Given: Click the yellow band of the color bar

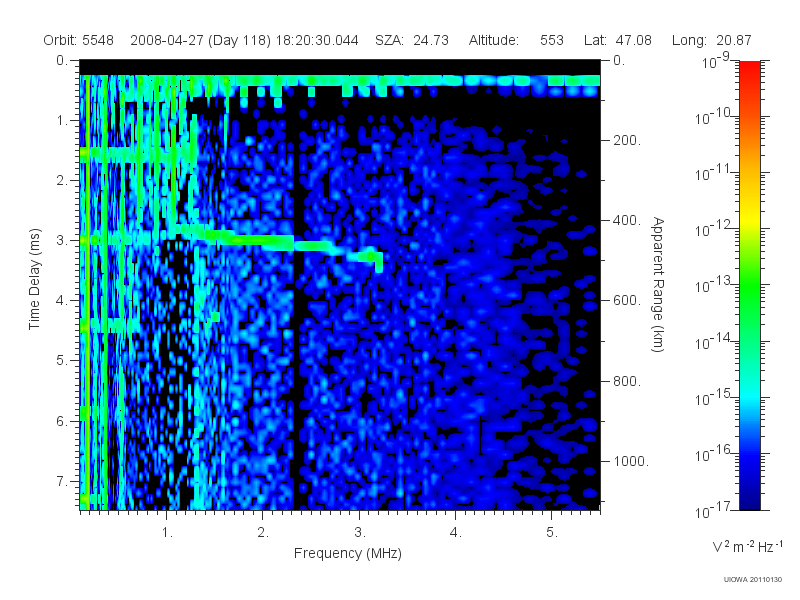Looking at the screenshot, I should 749,217.
